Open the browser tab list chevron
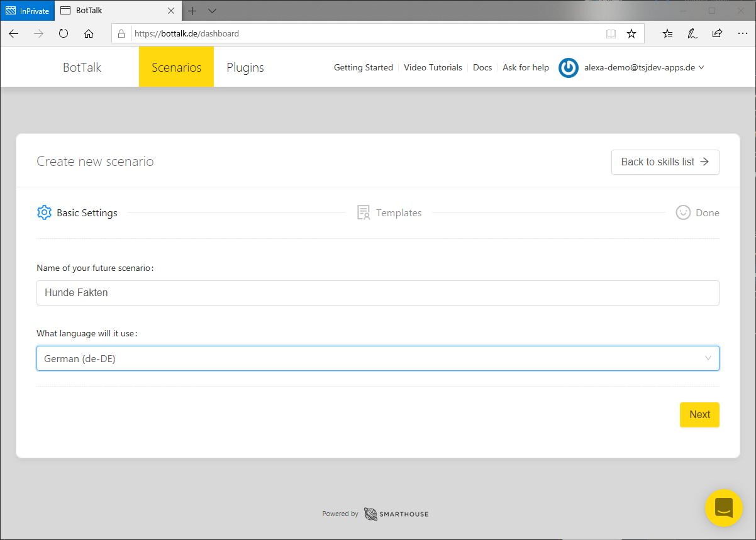This screenshot has height=540, width=756. 213,11
